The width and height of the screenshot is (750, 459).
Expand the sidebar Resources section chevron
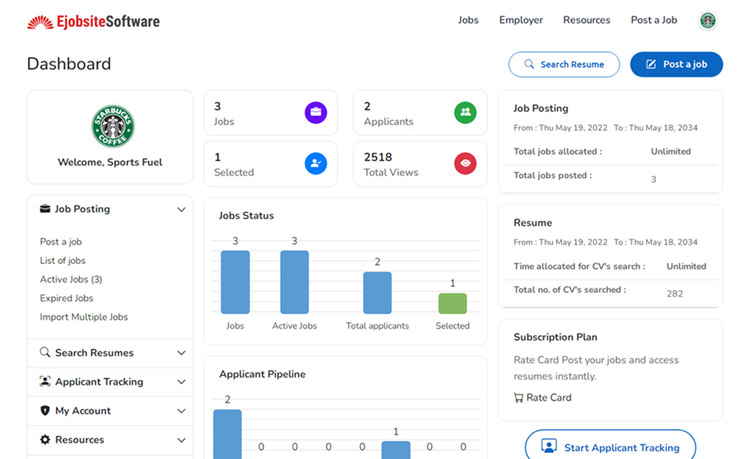181,440
